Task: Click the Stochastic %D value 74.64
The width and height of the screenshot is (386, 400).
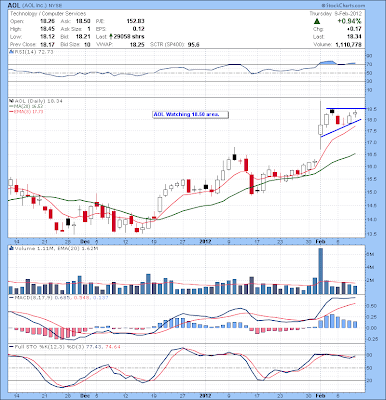Action: pos(113,347)
